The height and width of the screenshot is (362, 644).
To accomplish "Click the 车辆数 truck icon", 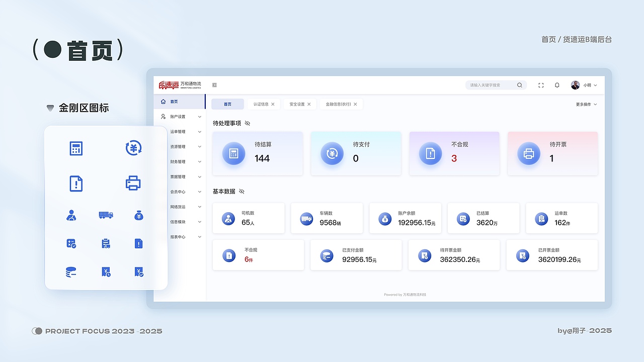I will 306,218.
